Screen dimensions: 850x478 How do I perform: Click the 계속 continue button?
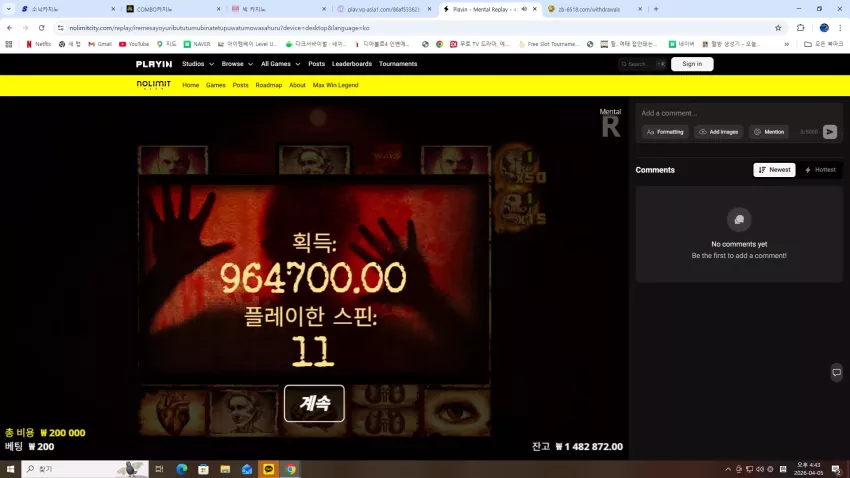(x=314, y=403)
